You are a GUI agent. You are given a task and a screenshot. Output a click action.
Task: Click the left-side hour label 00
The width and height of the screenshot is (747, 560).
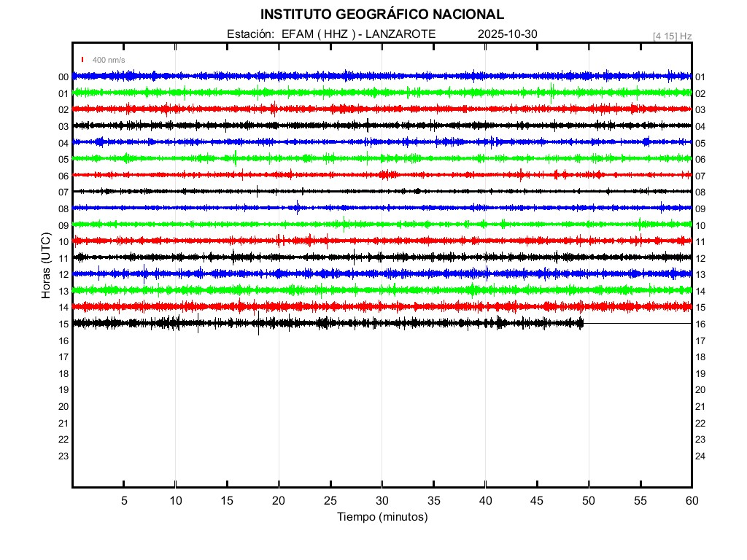click(63, 77)
